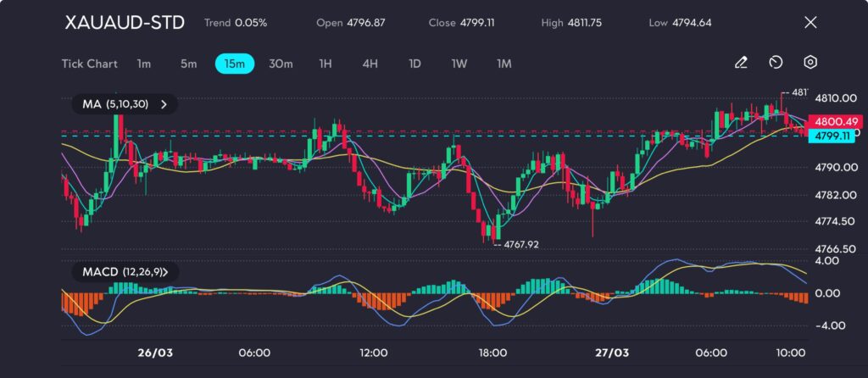Click the gauge indicator icon
The image size is (868, 378).
(x=776, y=63)
